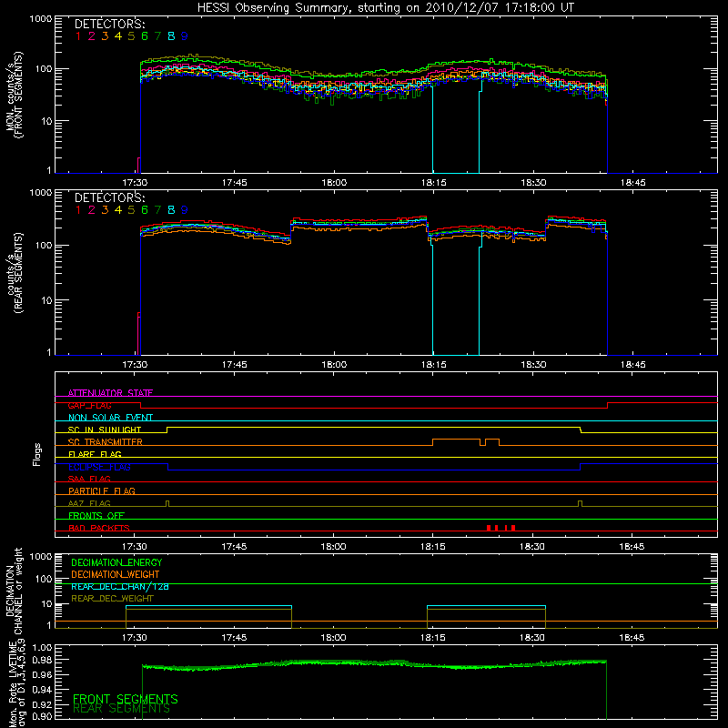Click 17:45 tick under rear segments plot
The image size is (728, 728).
tap(235, 365)
